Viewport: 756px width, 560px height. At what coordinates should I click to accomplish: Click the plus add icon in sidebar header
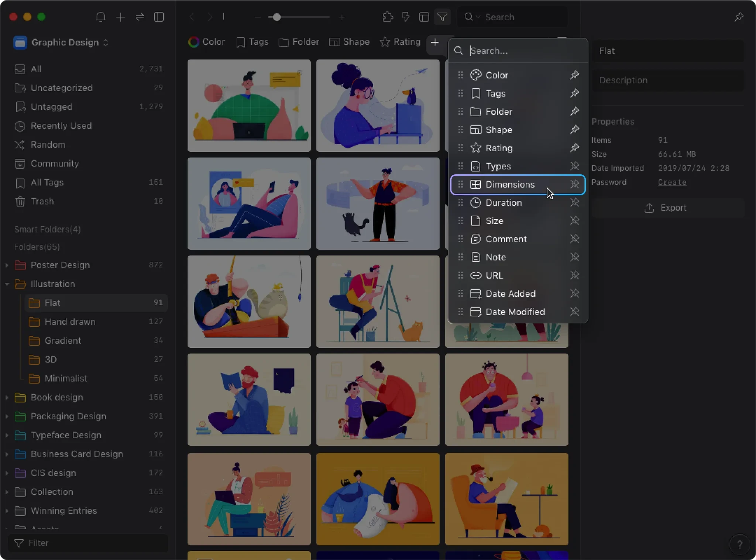(121, 17)
